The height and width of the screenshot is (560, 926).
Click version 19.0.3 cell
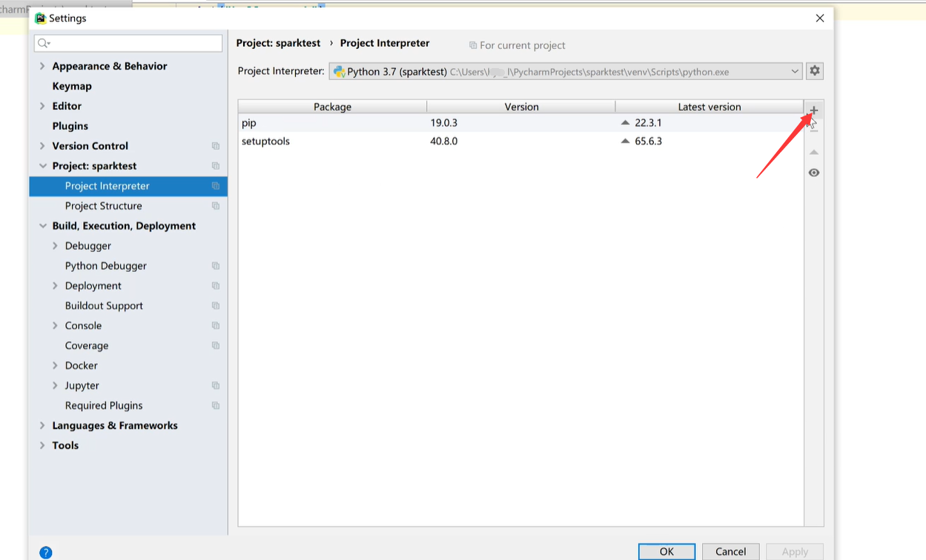(444, 123)
